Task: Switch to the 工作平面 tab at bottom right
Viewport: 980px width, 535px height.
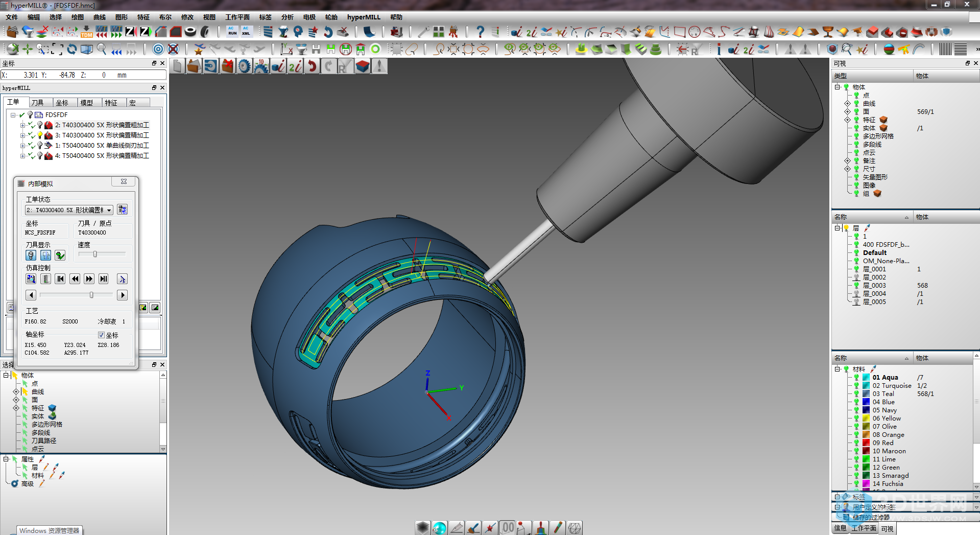Action: click(x=864, y=528)
